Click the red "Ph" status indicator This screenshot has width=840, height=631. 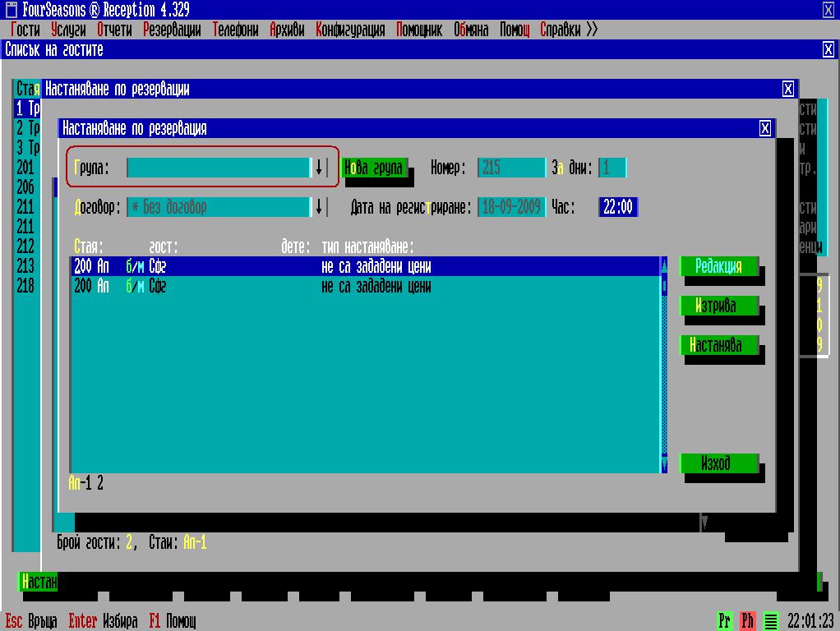747,621
